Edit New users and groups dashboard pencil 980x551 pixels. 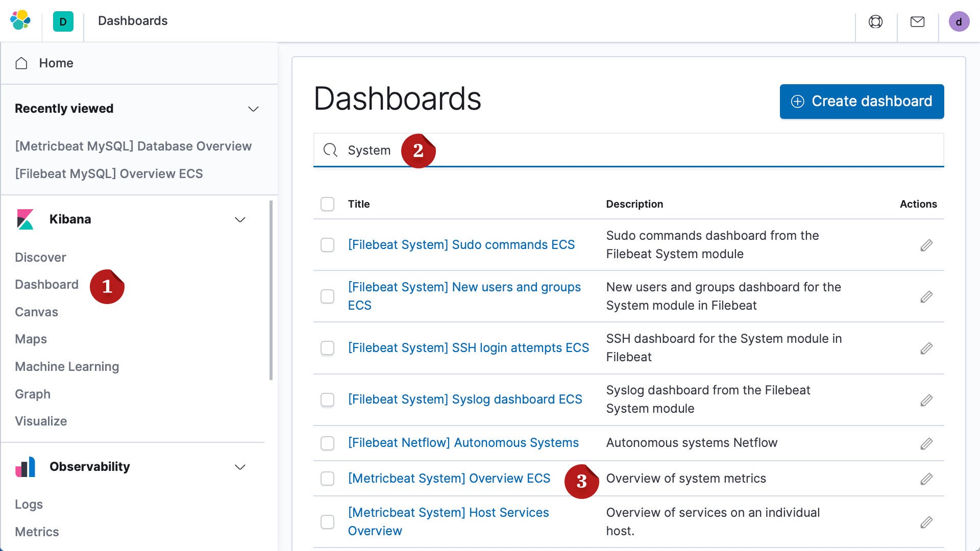(x=926, y=297)
